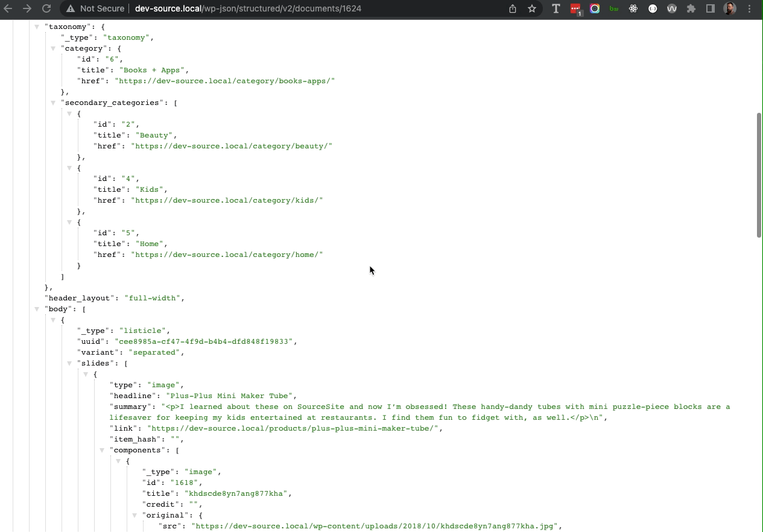The width and height of the screenshot is (763, 532).
Task: Collapse the object containing title "Kids"
Action: coord(69,168)
